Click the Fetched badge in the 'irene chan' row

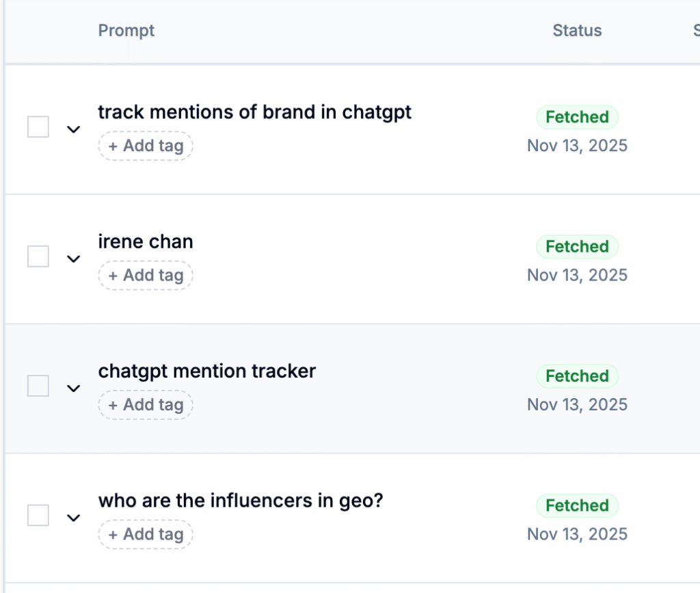tap(577, 246)
